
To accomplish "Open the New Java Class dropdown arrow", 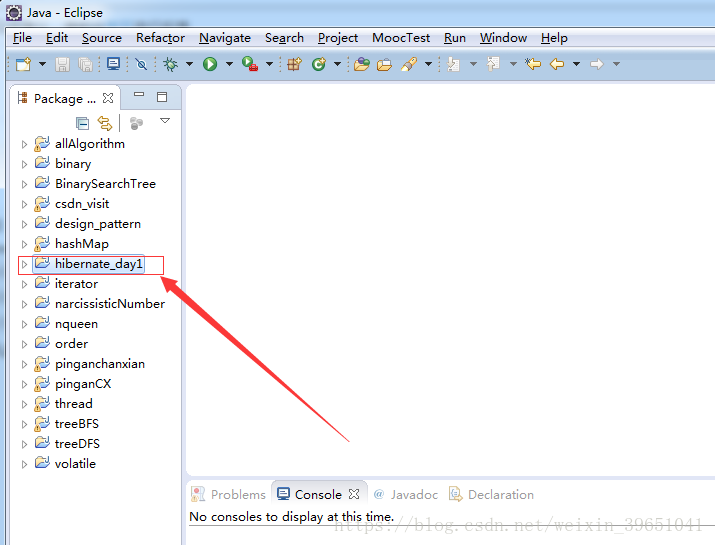I will [x=337, y=64].
